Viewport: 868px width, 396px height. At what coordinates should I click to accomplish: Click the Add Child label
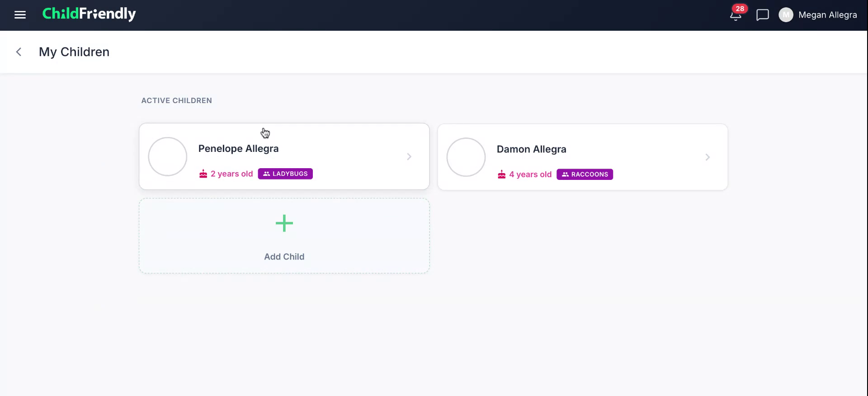coord(284,257)
